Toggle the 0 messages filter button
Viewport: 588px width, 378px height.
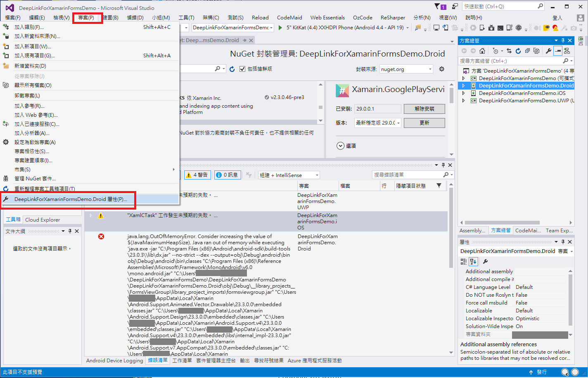(227, 175)
